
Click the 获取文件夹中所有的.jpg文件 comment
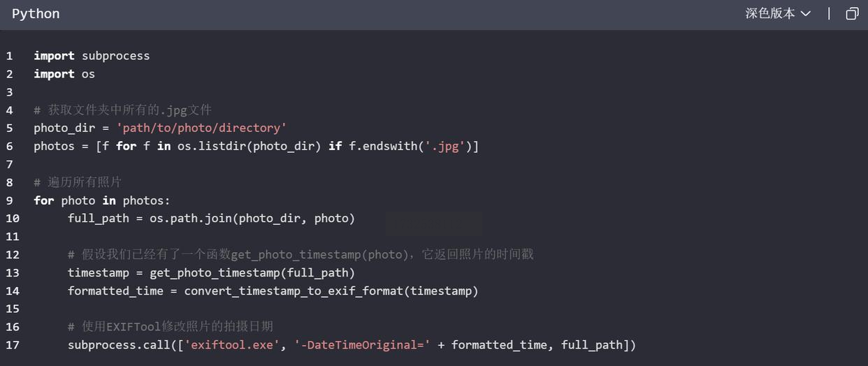point(123,110)
